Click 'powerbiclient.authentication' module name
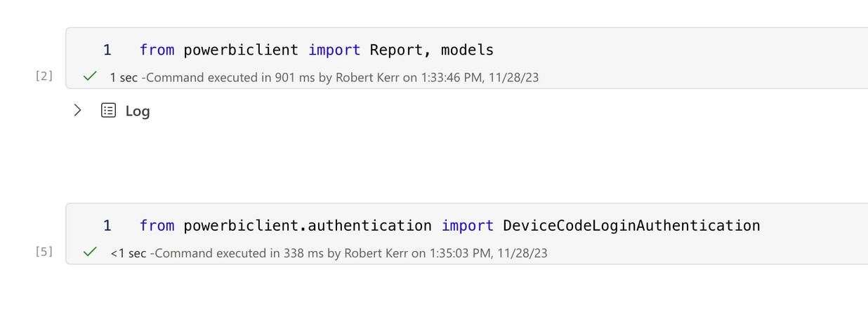This screenshot has width=868, height=310. pyautogui.click(x=307, y=225)
